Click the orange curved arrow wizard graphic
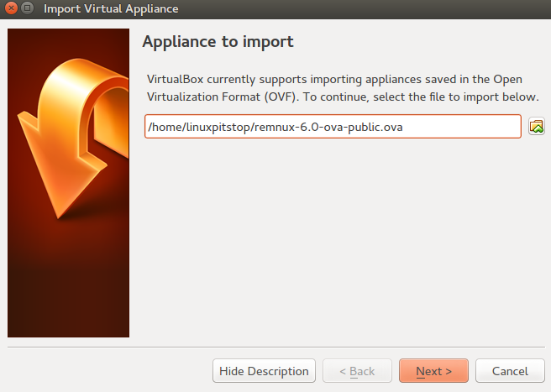The image size is (551, 392). 74,139
